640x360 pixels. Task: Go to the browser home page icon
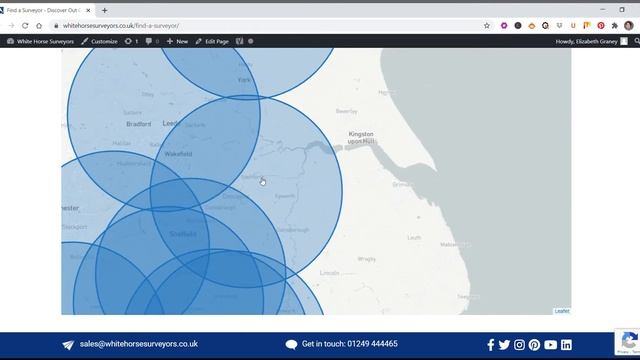click(39, 25)
